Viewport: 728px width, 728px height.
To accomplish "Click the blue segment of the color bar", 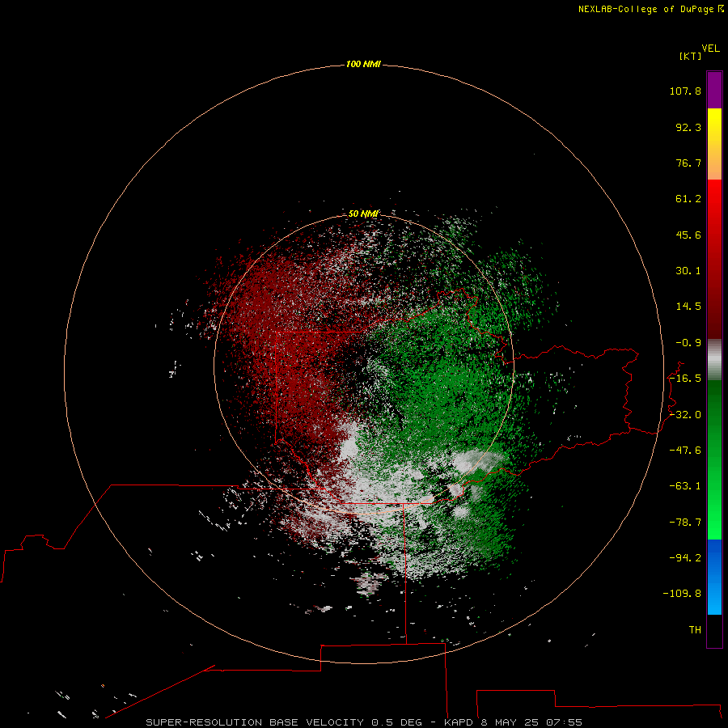I will [714, 577].
